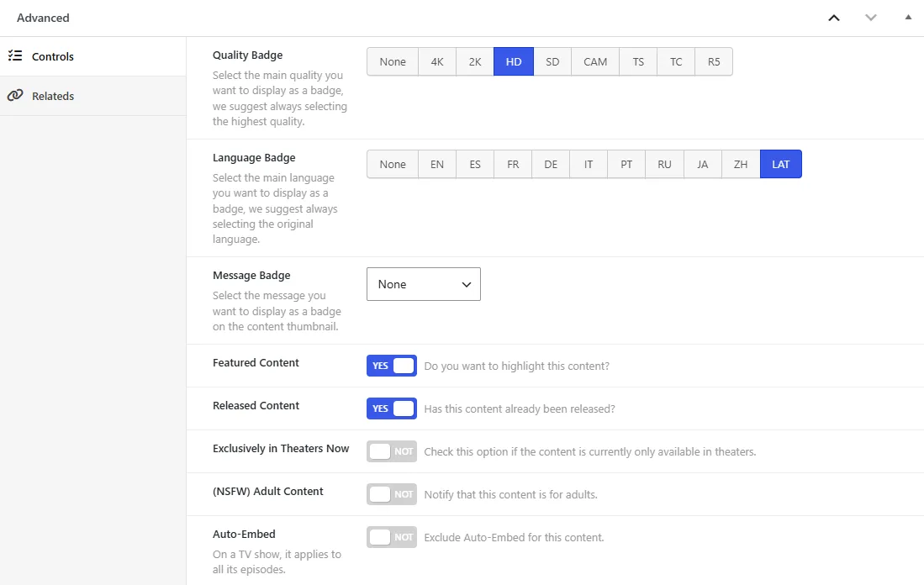Click the Relateds link icon

(15, 96)
